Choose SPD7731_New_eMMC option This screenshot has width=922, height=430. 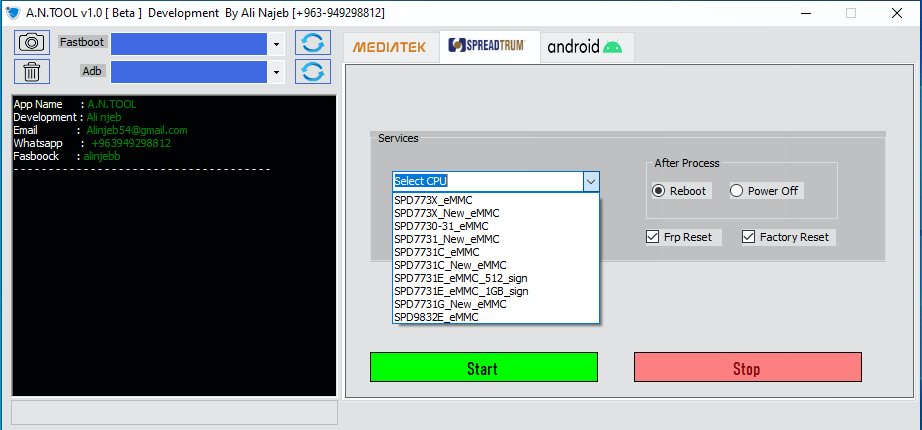[x=496, y=239]
